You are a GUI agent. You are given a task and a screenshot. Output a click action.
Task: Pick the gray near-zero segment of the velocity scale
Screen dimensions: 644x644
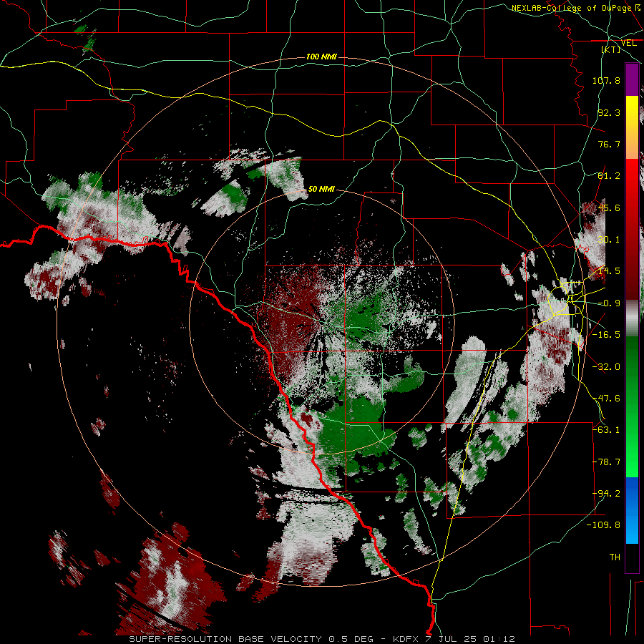click(x=632, y=318)
